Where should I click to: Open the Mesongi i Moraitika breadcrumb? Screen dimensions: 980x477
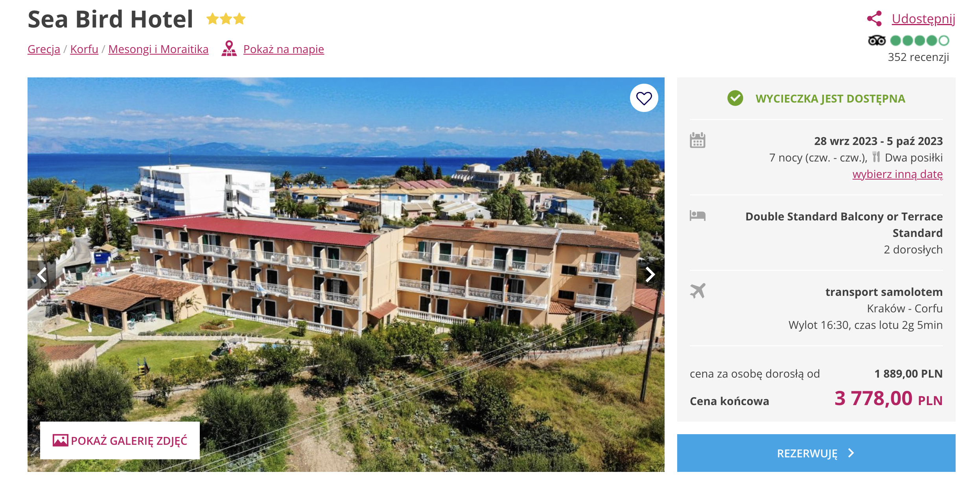(x=158, y=49)
